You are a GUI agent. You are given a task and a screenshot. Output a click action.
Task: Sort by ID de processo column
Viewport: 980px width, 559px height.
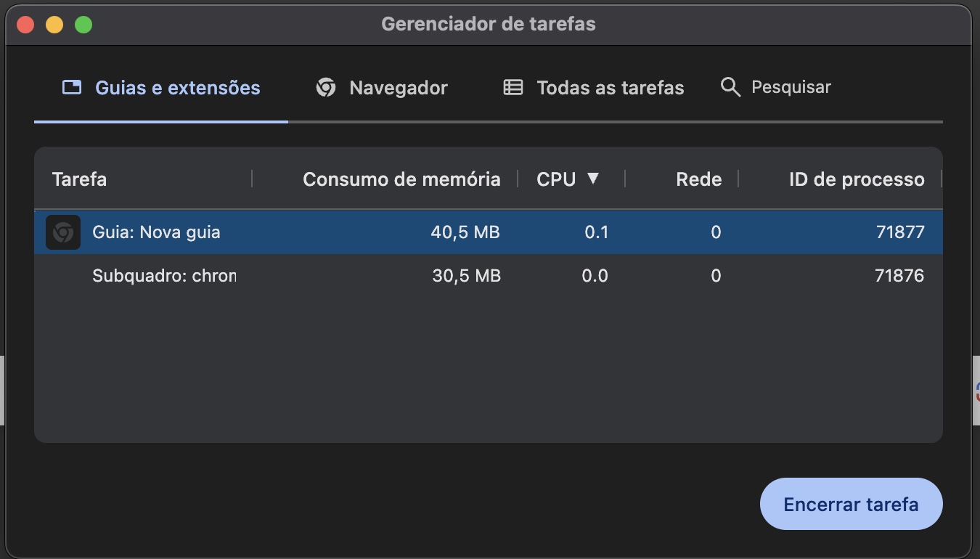[857, 179]
